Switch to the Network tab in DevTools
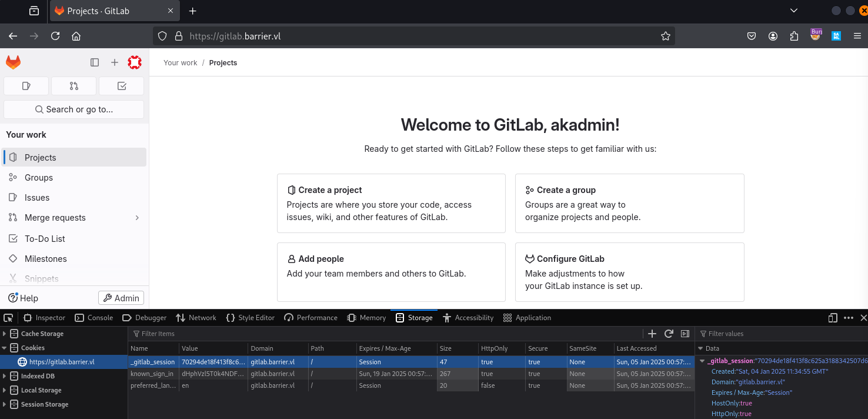This screenshot has height=419, width=868. [196, 318]
